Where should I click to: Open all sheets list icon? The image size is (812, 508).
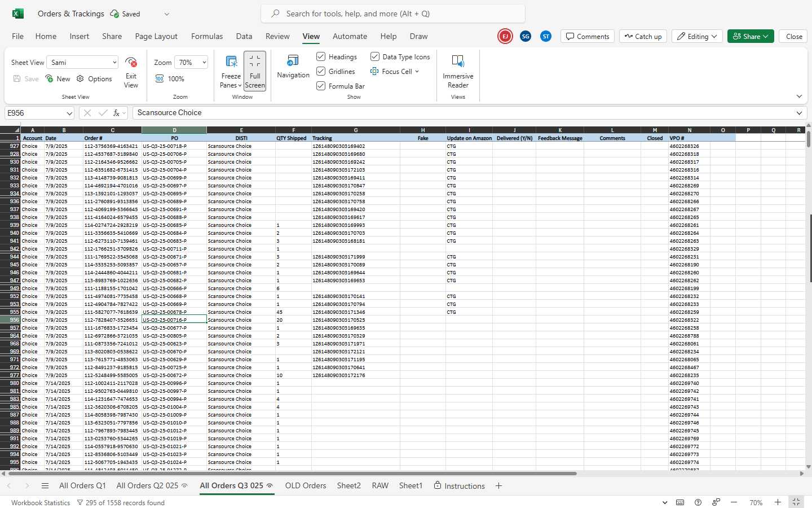click(x=45, y=486)
